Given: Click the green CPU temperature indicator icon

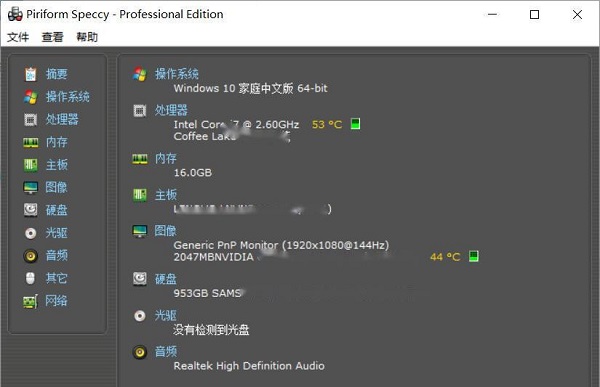Looking at the screenshot, I should click(355, 124).
